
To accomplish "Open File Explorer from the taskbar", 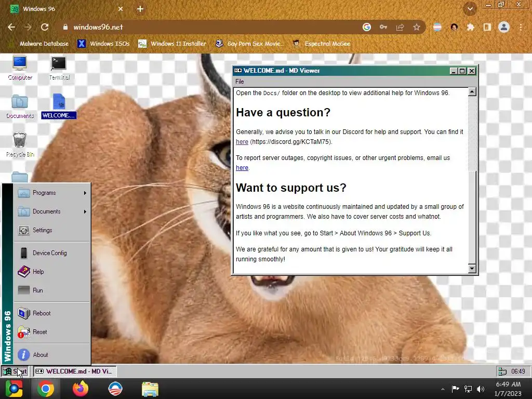I will pos(150,389).
